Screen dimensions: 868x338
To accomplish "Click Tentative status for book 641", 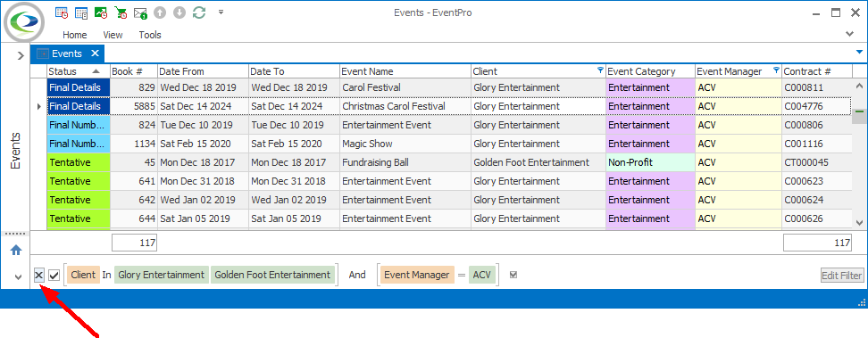I will [79, 181].
